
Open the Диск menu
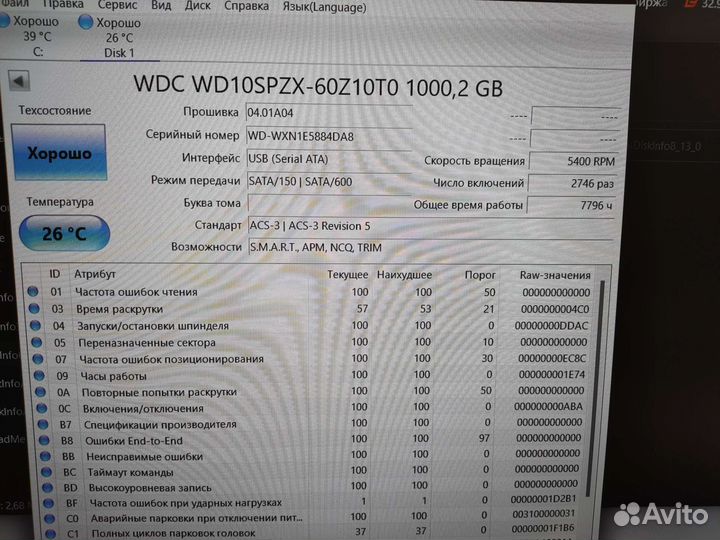pos(197,4)
